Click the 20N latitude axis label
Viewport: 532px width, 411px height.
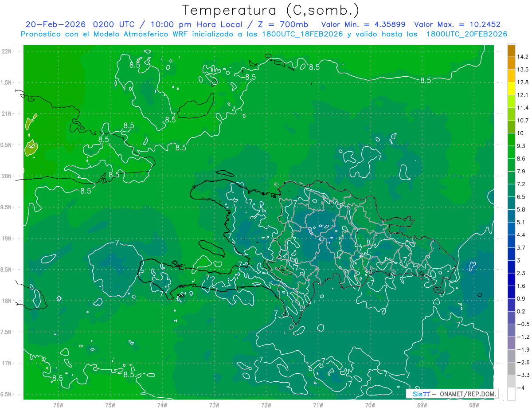point(7,176)
